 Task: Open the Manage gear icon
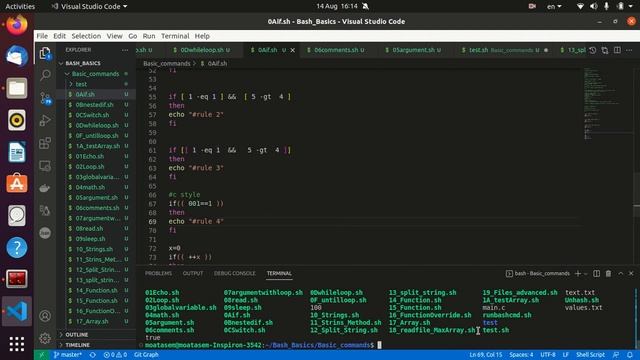coord(45,338)
